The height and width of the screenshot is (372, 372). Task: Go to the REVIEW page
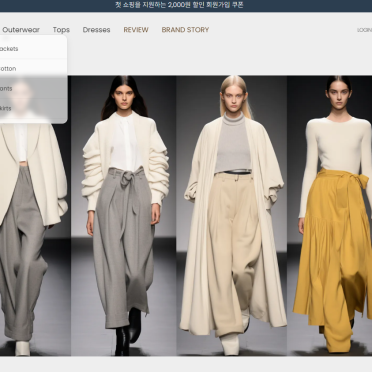tap(136, 30)
